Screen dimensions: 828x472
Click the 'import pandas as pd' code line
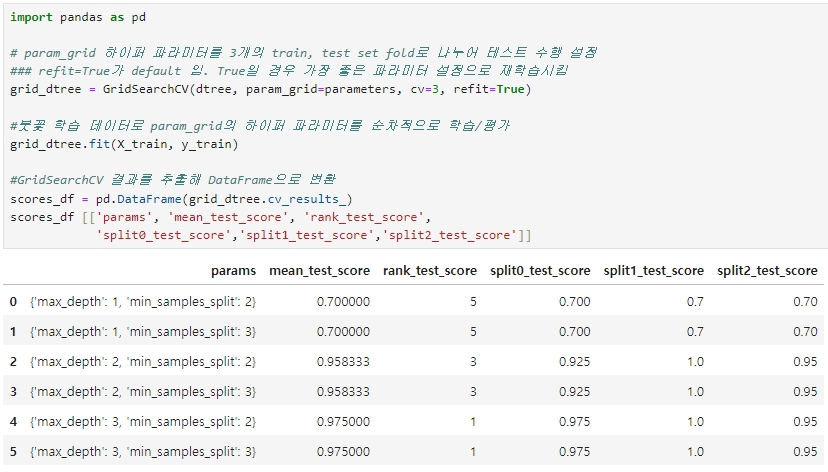[78, 17]
